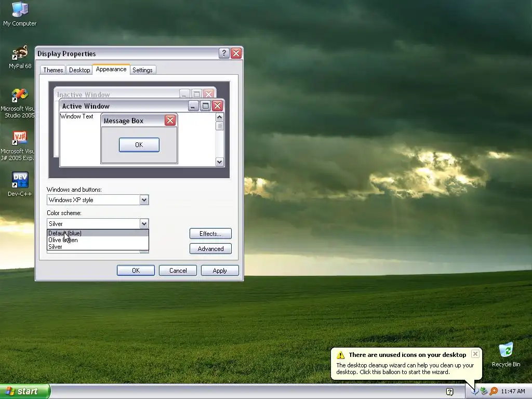Click the Windows XP style combo field
Image resolution: width=532 pixels, height=399 pixels.
(x=98, y=200)
